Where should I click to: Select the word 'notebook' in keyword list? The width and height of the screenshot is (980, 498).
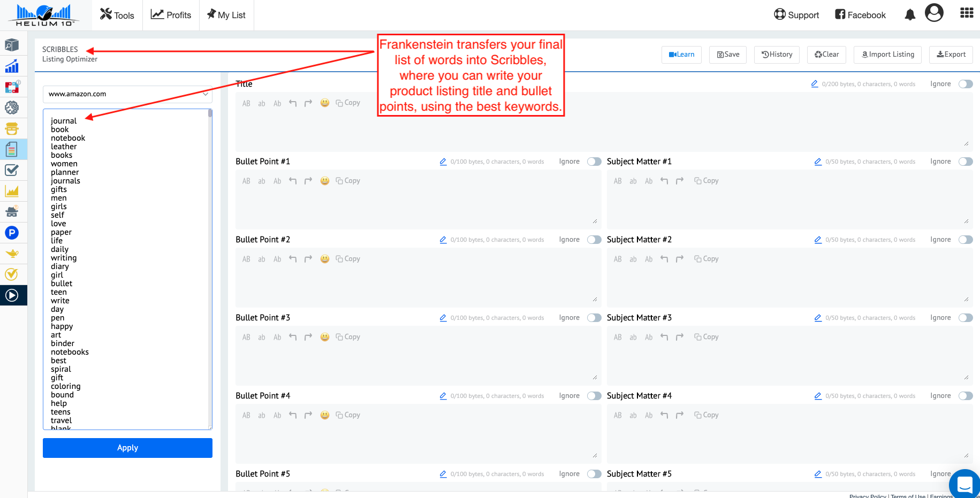click(x=68, y=138)
